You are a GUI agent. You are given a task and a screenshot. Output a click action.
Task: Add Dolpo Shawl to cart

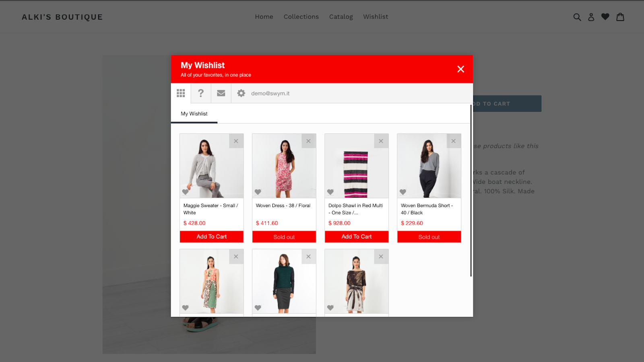[x=357, y=237]
